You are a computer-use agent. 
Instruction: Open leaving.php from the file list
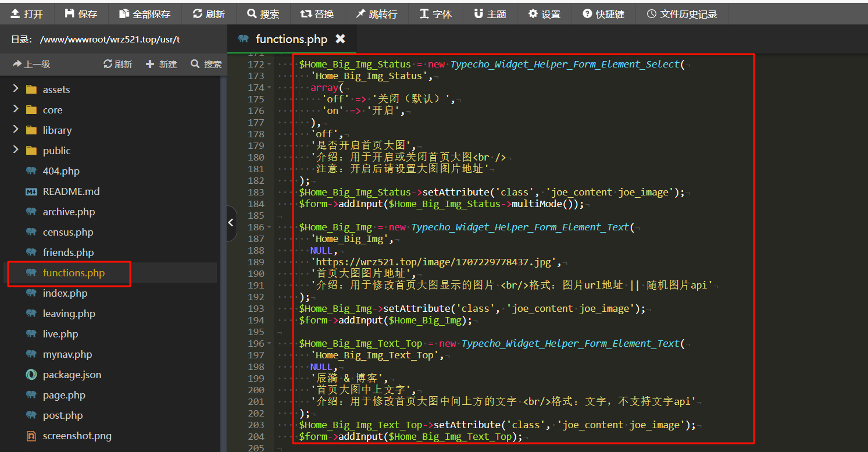69,314
